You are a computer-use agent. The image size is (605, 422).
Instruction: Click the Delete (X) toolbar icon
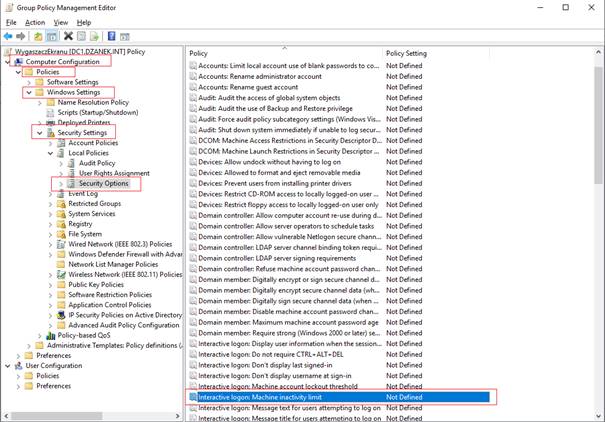pyautogui.click(x=69, y=36)
